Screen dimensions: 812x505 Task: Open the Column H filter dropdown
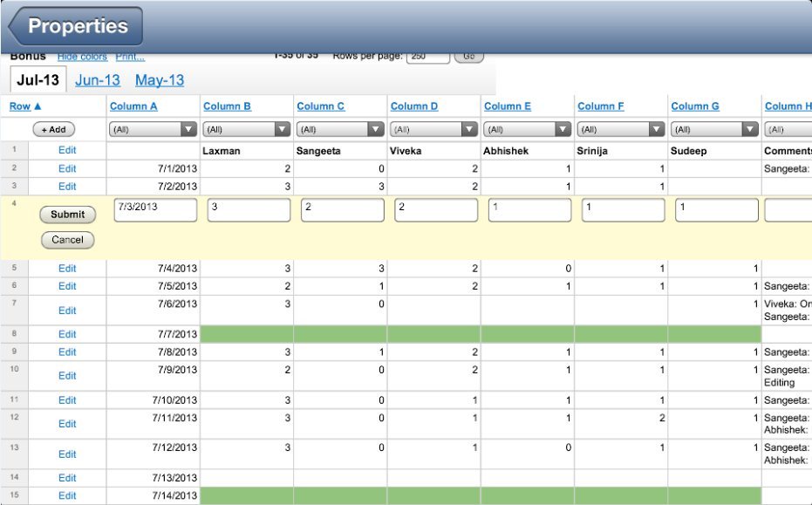click(788, 129)
